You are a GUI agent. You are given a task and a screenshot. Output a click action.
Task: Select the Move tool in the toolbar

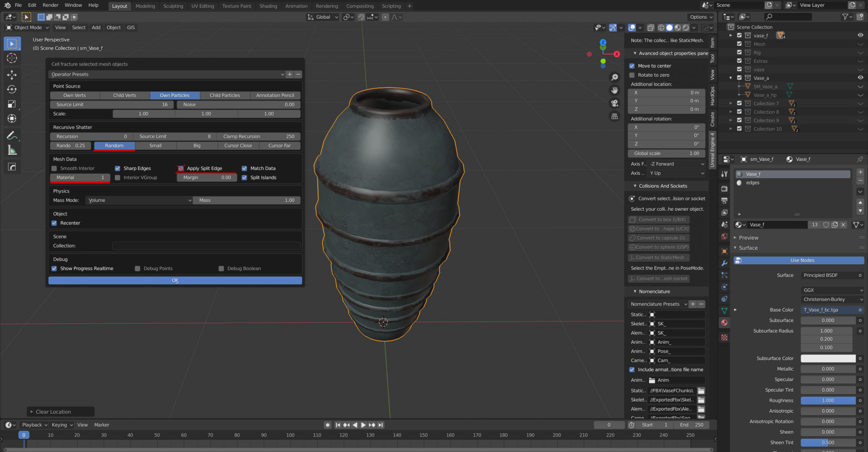[x=12, y=75]
